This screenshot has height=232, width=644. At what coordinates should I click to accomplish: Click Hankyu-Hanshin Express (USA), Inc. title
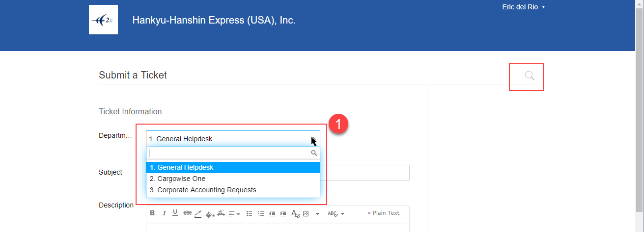214,21
